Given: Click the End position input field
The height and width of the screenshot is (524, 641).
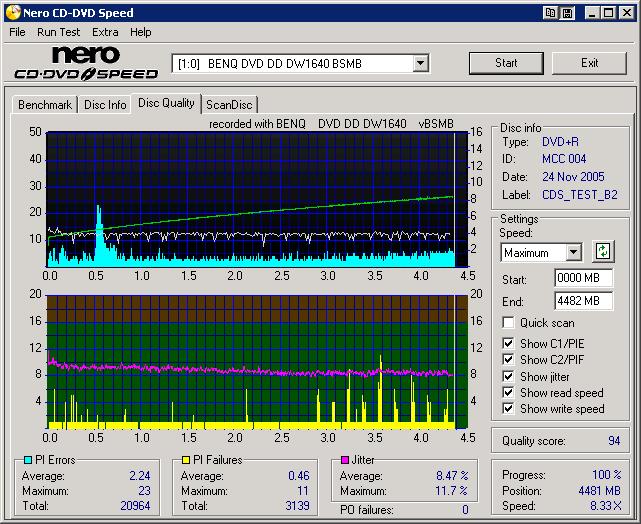Looking at the screenshot, I should pyautogui.click(x=582, y=301).
